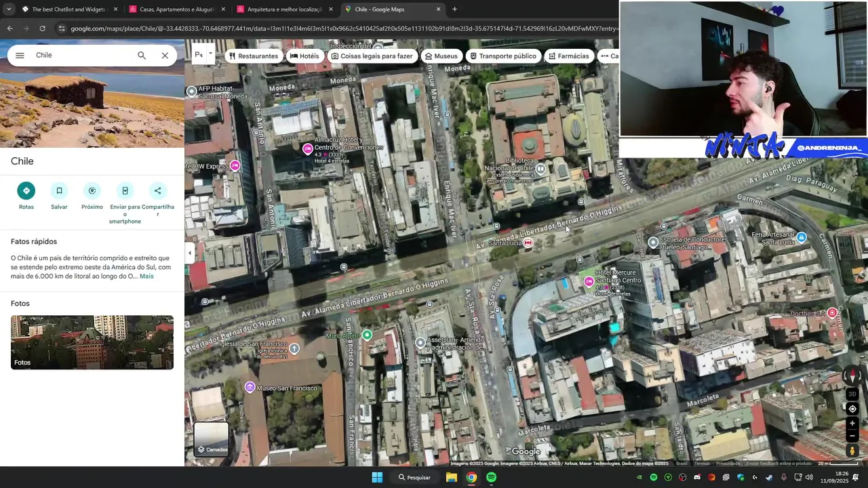Switch to The best ChatBot tab
The image size is (868, 488).
pyautogui.click(x=70, y=9)
